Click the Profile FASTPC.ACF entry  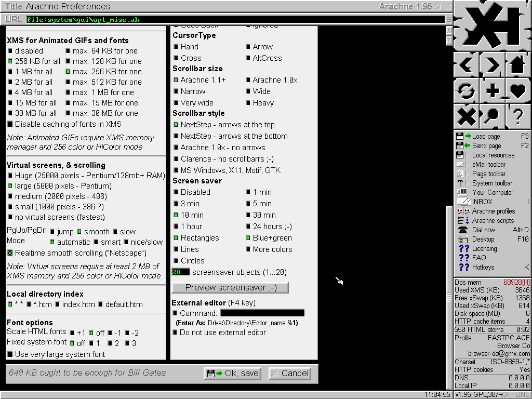pos(492,338)
